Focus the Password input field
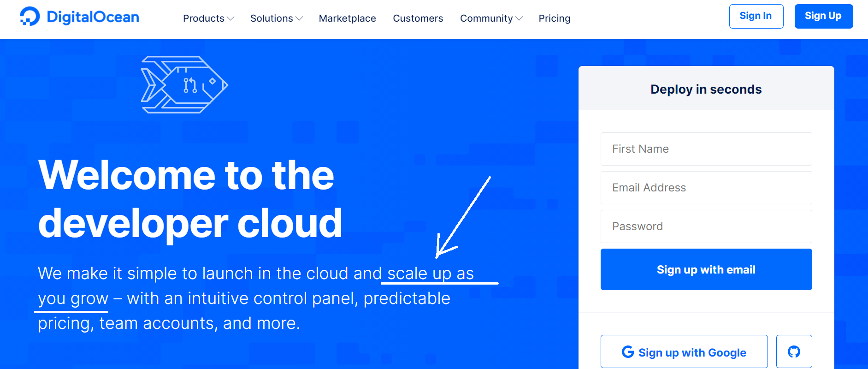Image resolution: width=868 pixels, height=369 pixels. pos(706,226)
